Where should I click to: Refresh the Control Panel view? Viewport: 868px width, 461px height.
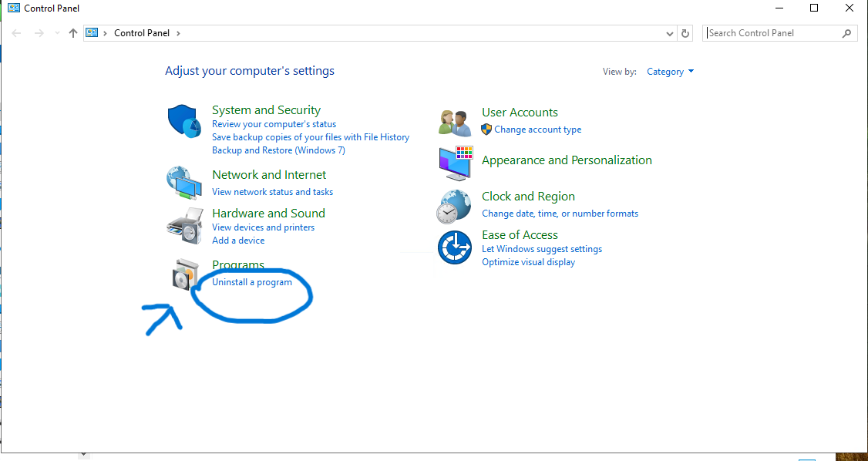click(685, 33)
